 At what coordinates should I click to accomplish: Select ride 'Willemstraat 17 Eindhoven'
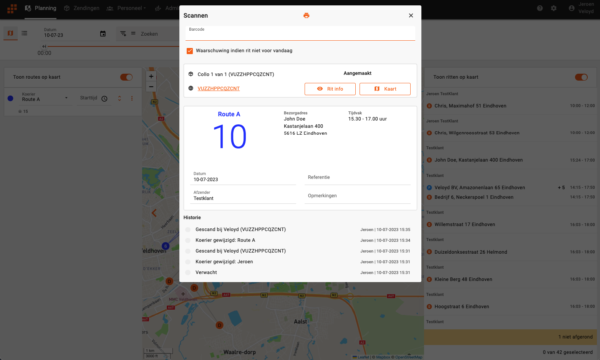(511, 224)
